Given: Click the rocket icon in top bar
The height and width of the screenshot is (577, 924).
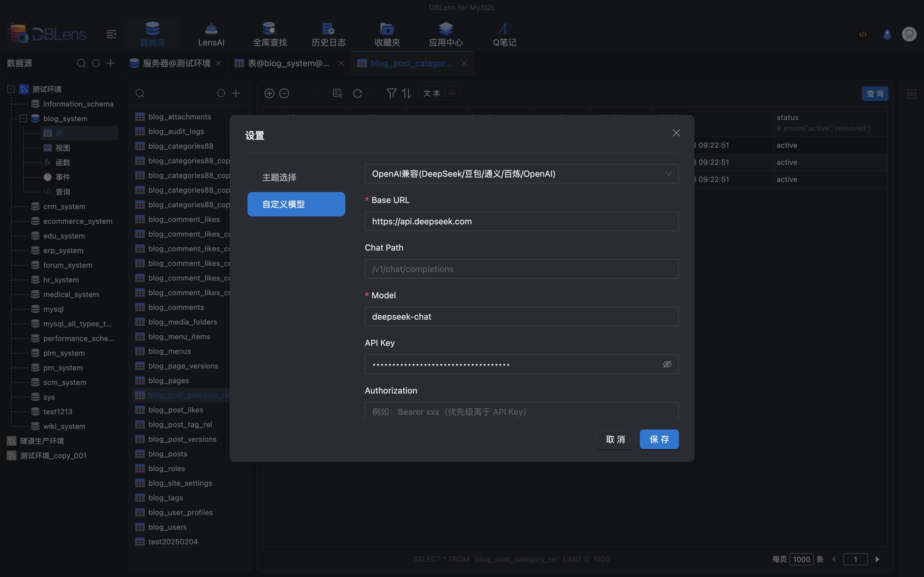Looking at the screenshot, I should 887,34.
